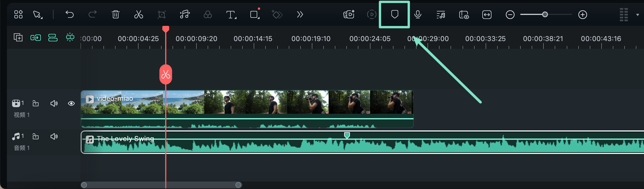Click the zoom out minus button
The image size is (644, 189).
coord(510,15)
